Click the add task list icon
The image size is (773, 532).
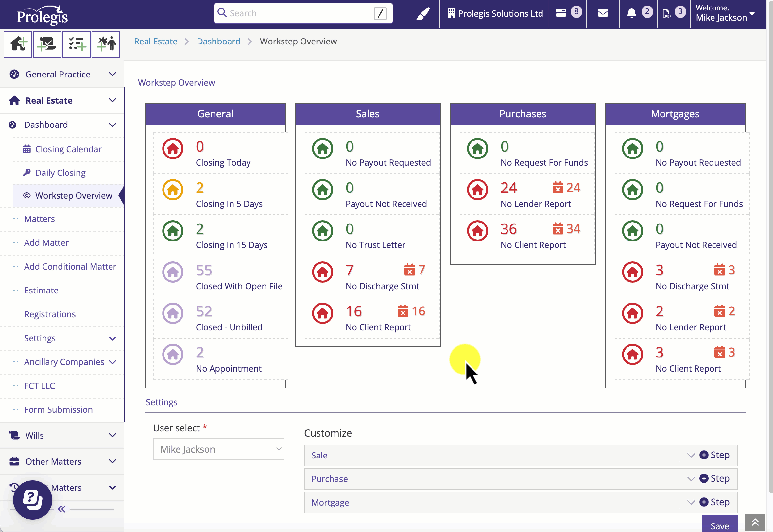click(x=77, y=44)
